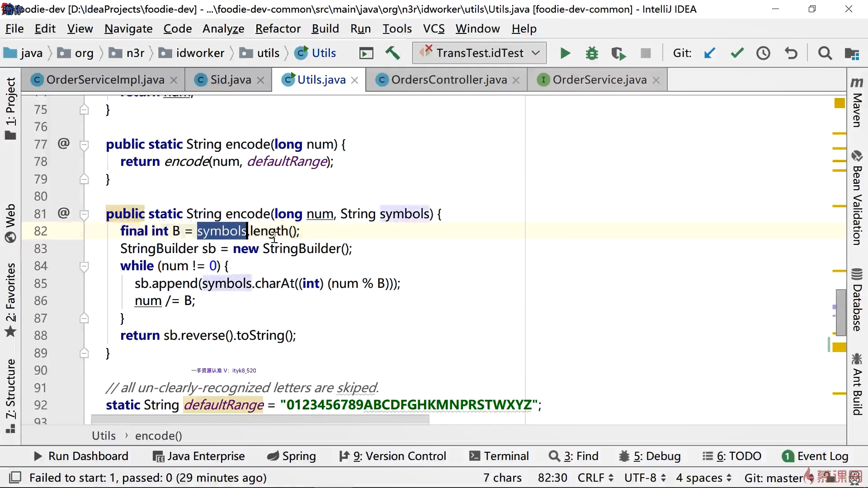Toggle the Project tool window
This screenshot has height=488, width=868.
10,108
